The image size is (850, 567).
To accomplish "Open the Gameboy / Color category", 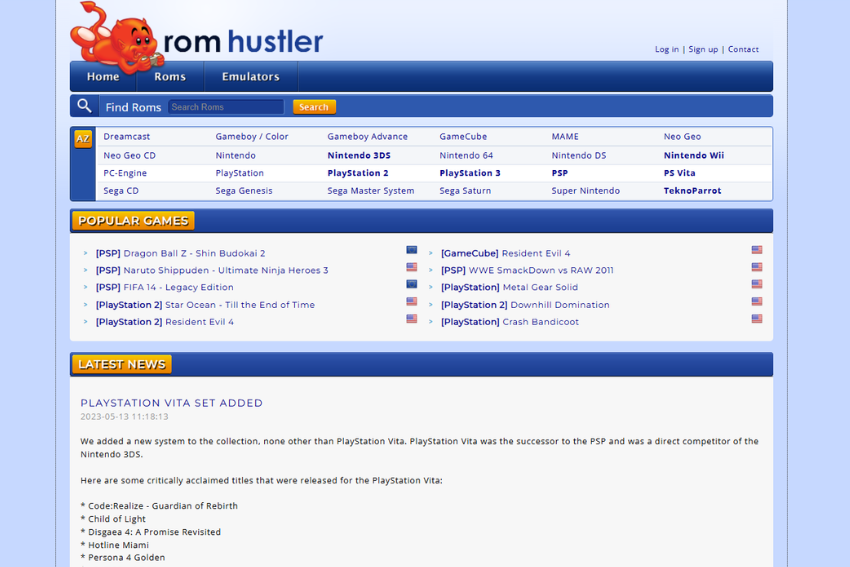I will pos(252,137).
